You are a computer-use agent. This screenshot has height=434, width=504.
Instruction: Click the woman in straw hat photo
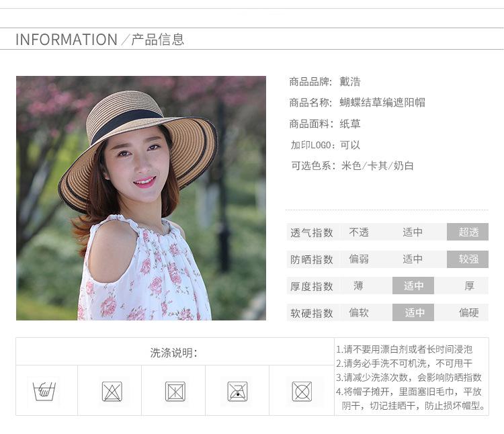141,198
